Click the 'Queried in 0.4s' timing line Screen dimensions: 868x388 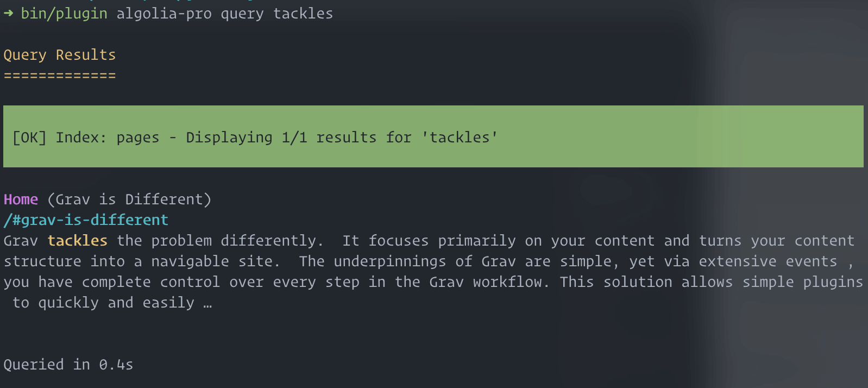[x=68, y=365]
